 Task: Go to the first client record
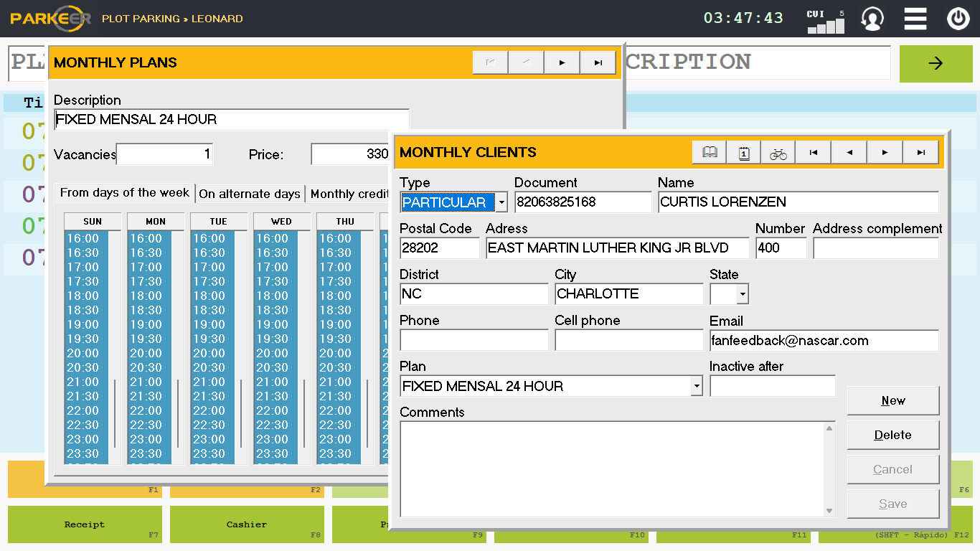(813, 152)
